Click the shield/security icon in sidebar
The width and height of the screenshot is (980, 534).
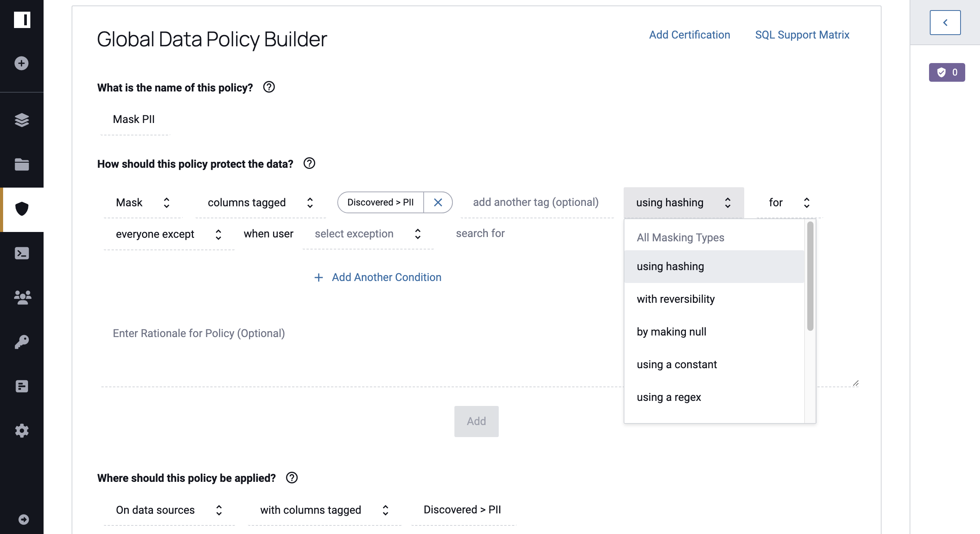coord(22,209)
